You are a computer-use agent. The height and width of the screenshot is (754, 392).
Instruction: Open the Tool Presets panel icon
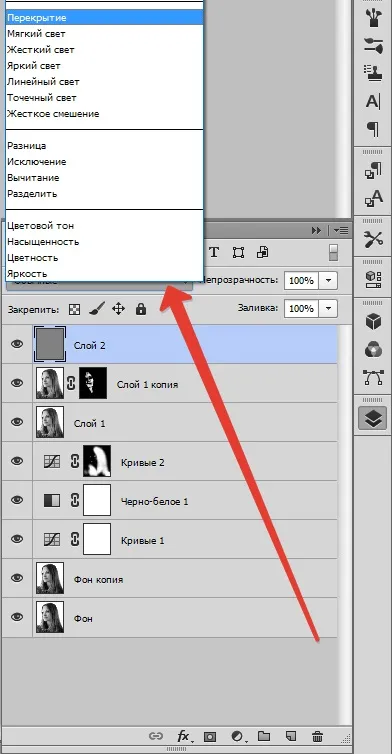click(x=373, y=239)
